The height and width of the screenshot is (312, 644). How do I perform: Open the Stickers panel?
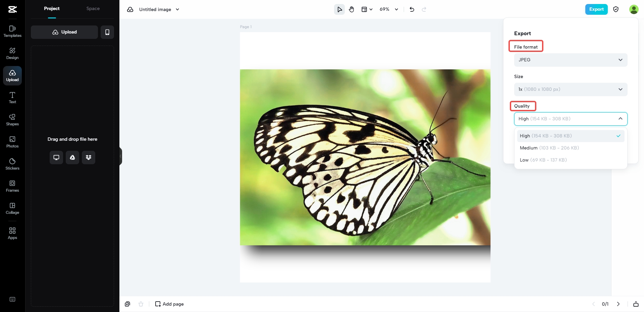pos(12,164)
